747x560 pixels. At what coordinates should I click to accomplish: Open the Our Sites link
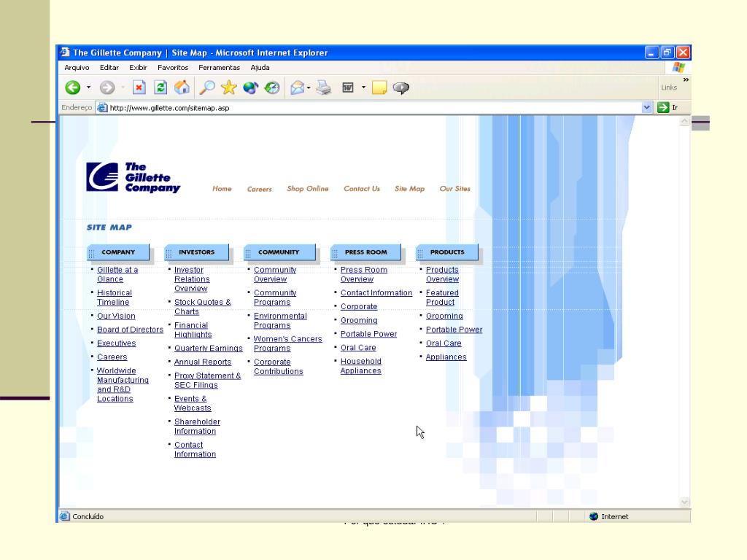pos(455,189)
